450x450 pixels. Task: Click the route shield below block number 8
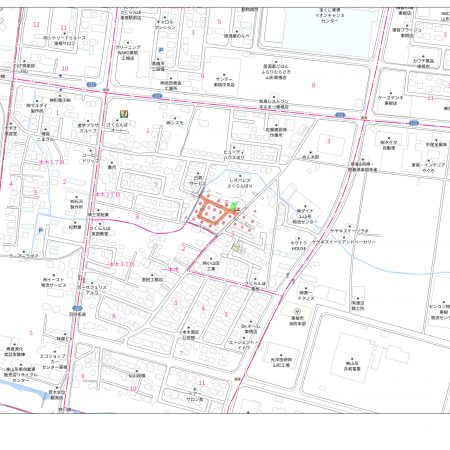tap(340, 115)
